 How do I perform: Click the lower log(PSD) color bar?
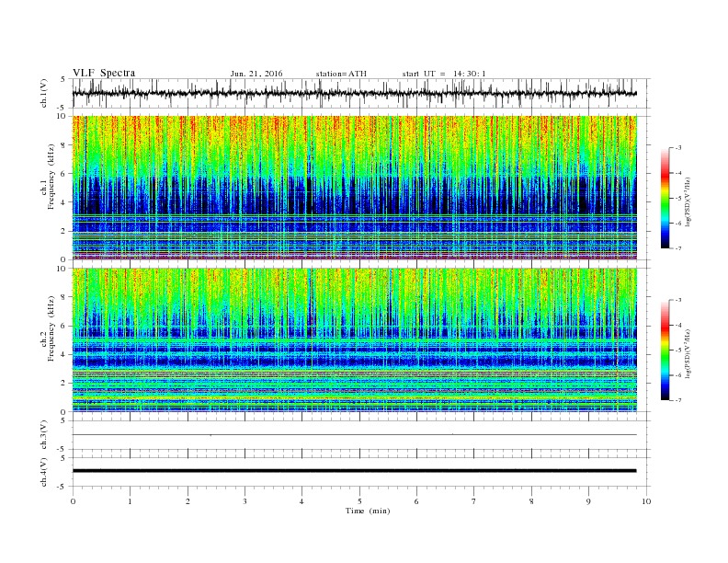point(665,350)
